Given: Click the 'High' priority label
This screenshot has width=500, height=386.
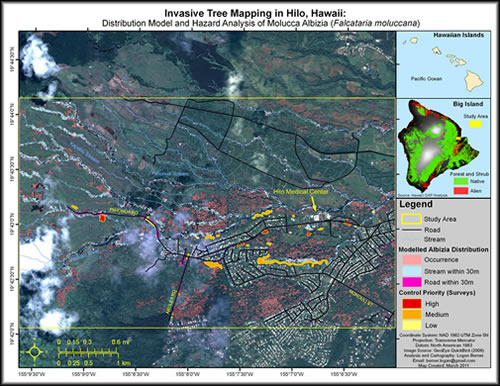Looking at the screenshot, I should click(x=432, y=304).
